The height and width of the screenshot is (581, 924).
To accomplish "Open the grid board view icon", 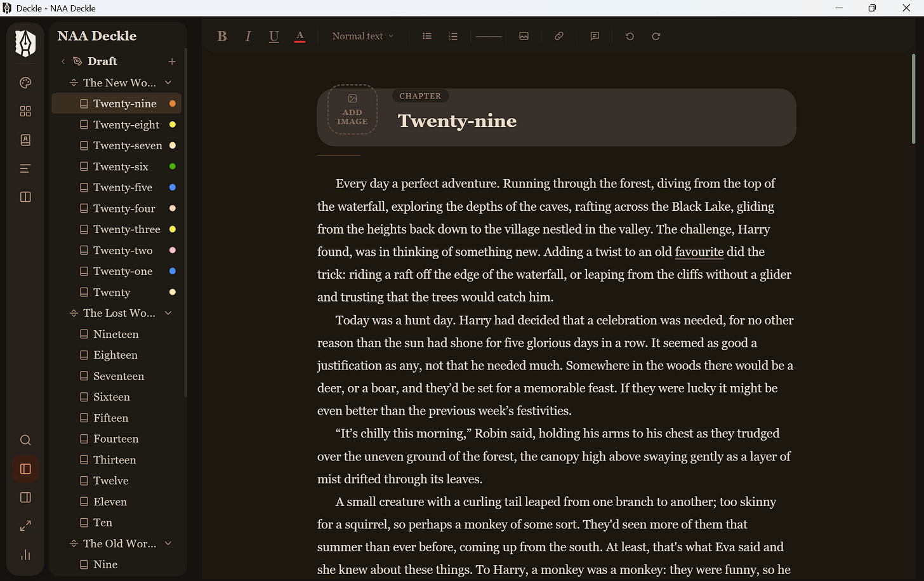I will 25,111.
